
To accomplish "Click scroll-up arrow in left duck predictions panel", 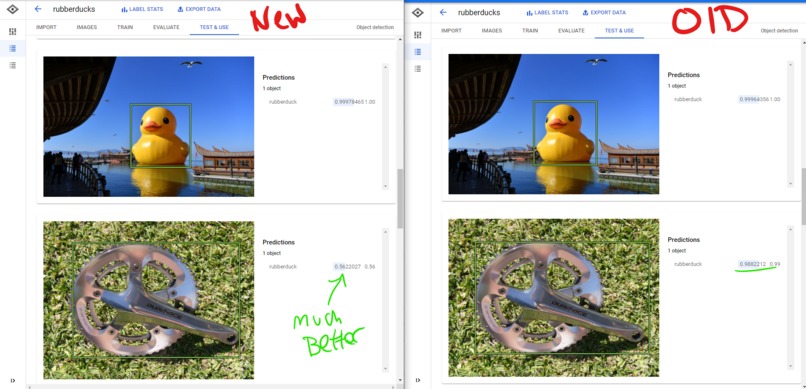I will click(385, 67).
